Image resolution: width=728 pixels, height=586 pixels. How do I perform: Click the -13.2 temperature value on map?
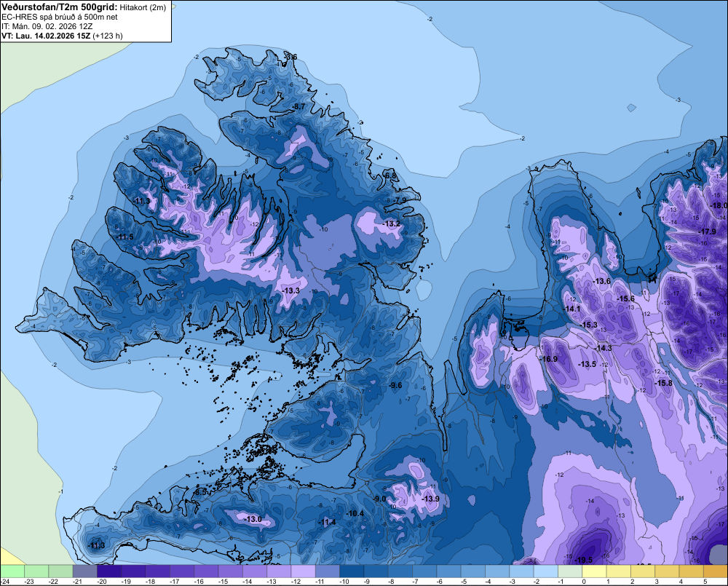tap(392, 223)
